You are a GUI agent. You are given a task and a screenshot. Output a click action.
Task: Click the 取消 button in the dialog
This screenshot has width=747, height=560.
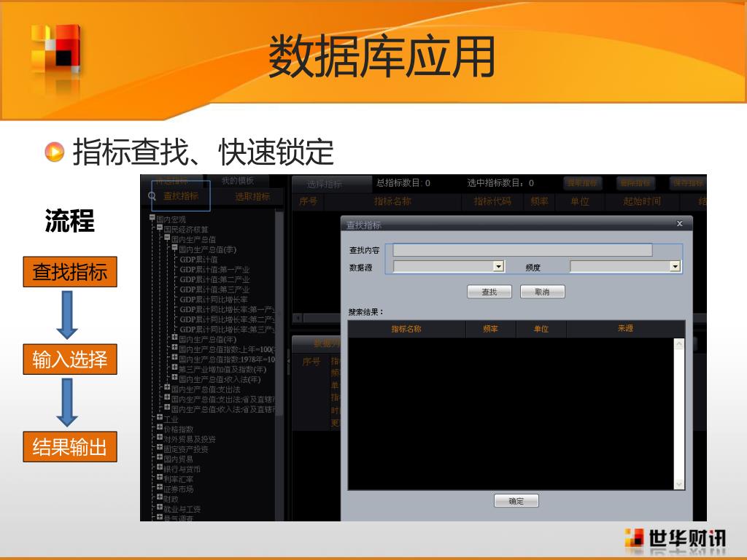[542, 292]
